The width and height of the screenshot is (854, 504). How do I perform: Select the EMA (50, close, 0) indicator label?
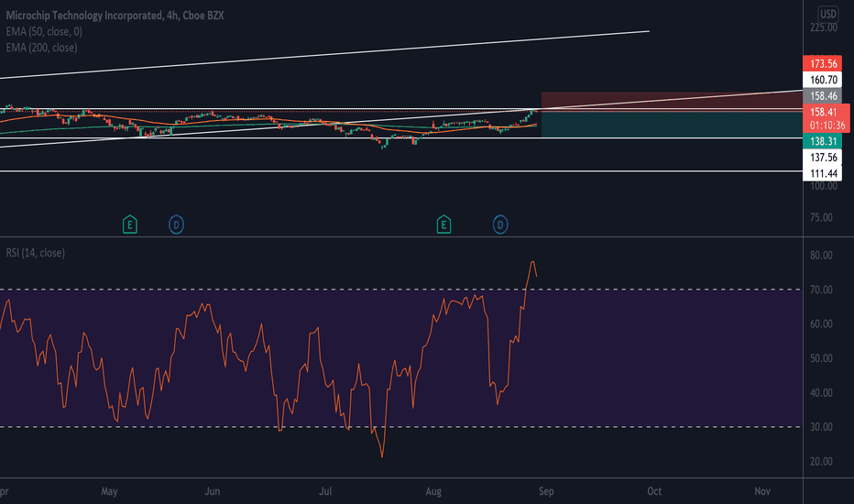tap(44, 31)
